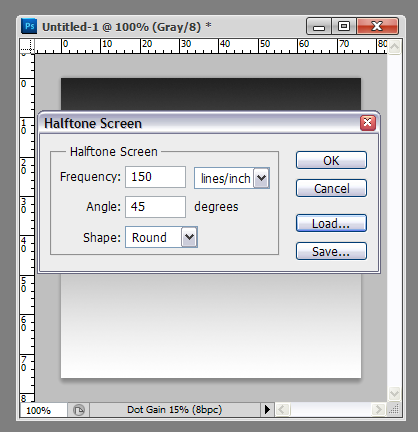Click the horizontal scrollbar right arrow
This screenshot has width=418, height=432.
[x=378, y=409]
